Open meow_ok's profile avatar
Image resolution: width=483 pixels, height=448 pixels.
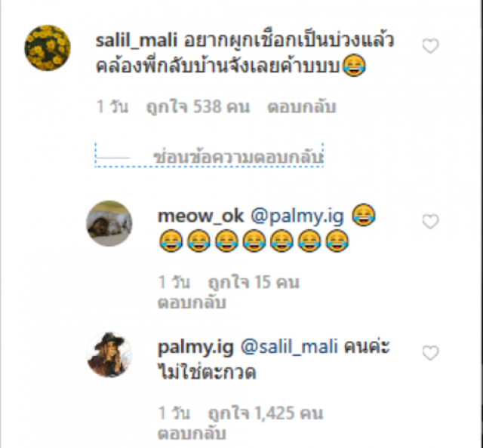(x=109, y=223)
